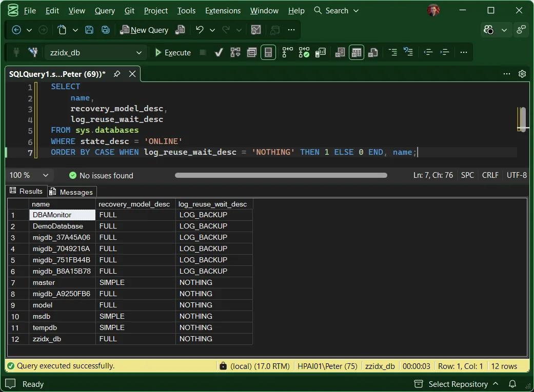Image resolution: width=534 pixels, height=392 pixels.
Task: Expand the Search dropdown in title bar
Action: (356, 11)
